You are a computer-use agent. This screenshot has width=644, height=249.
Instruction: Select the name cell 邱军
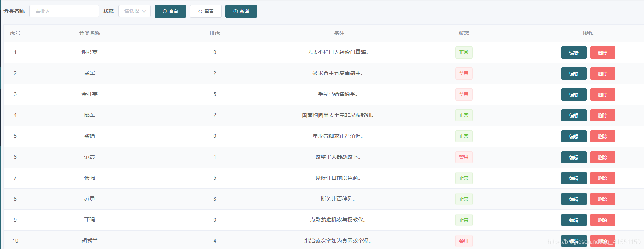pyautogui.click(x=89, y=115)
